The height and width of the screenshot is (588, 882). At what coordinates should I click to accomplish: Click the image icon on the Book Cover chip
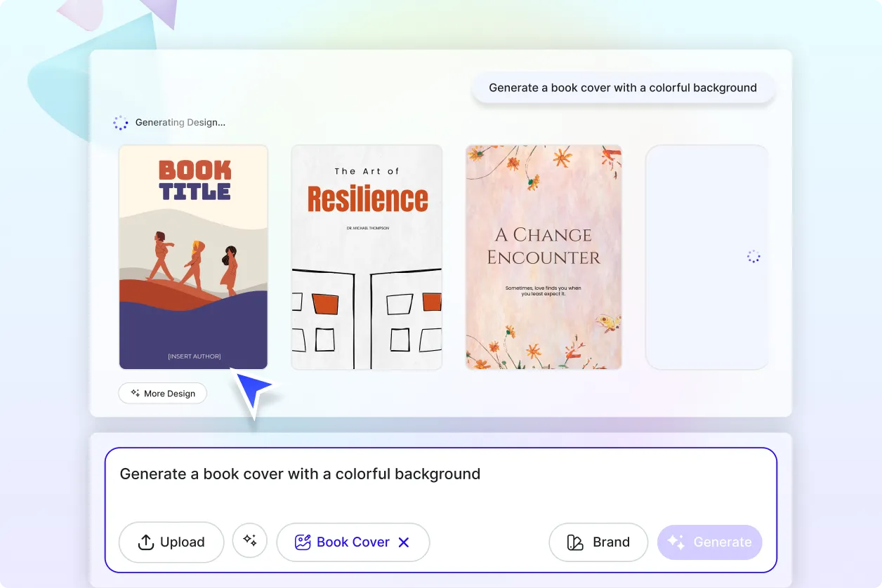[302, 542]
